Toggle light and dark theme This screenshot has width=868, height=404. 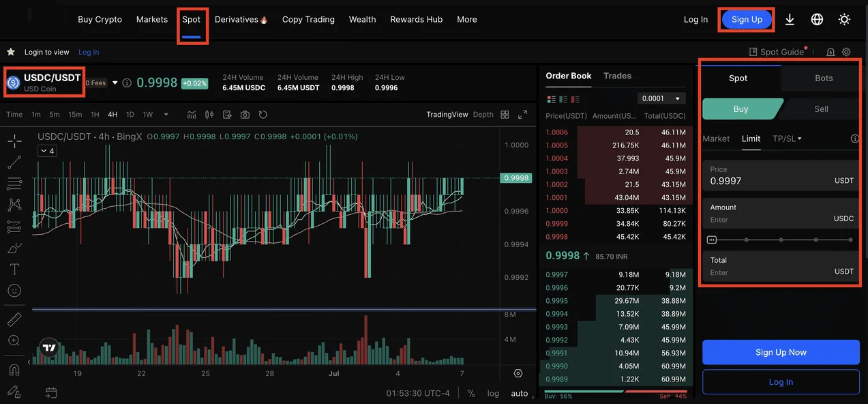coord(844,20)
